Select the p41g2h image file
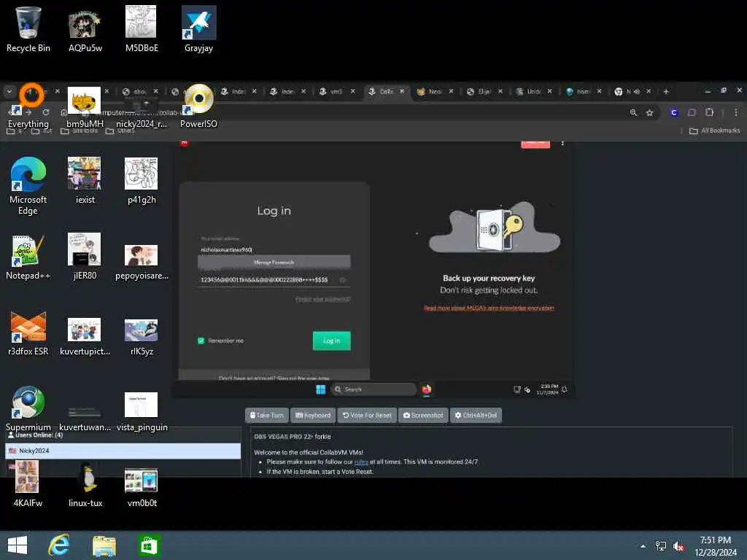This screenshot has width=747, height=560. [142, 181]
